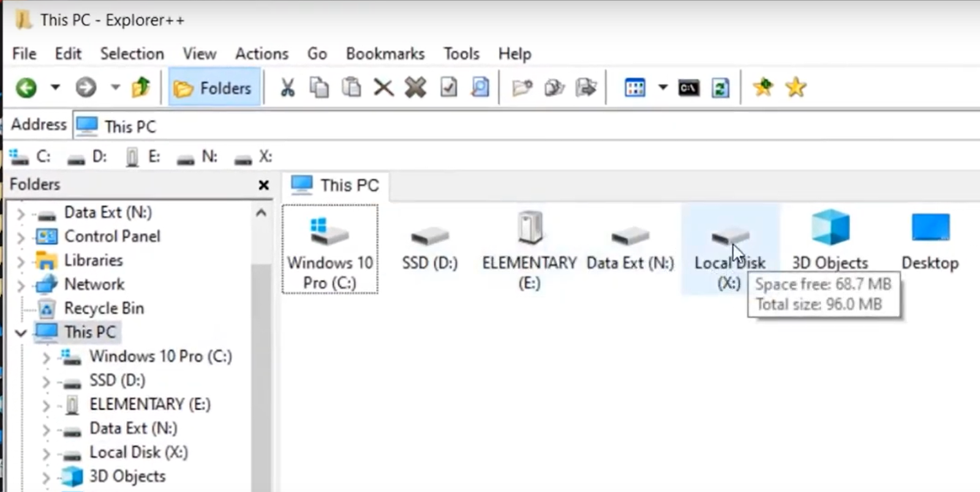Jump to drive D: in drives bar
This screenshot has width=980, height=492.
point(87,157)
